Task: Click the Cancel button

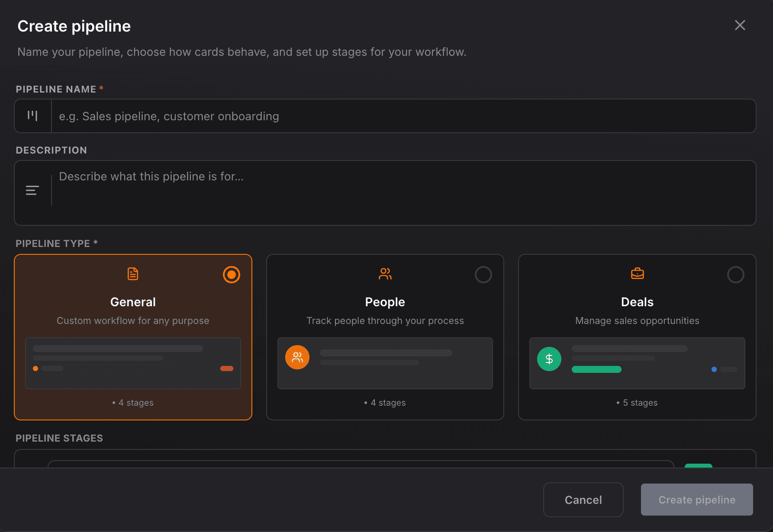Action: pos(583,500)
